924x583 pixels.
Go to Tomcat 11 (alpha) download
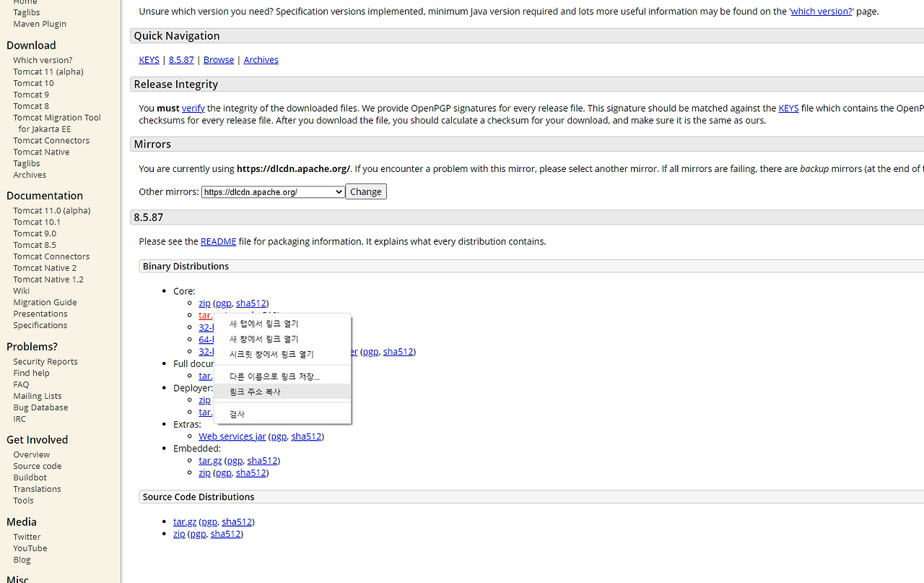point(48,72)
